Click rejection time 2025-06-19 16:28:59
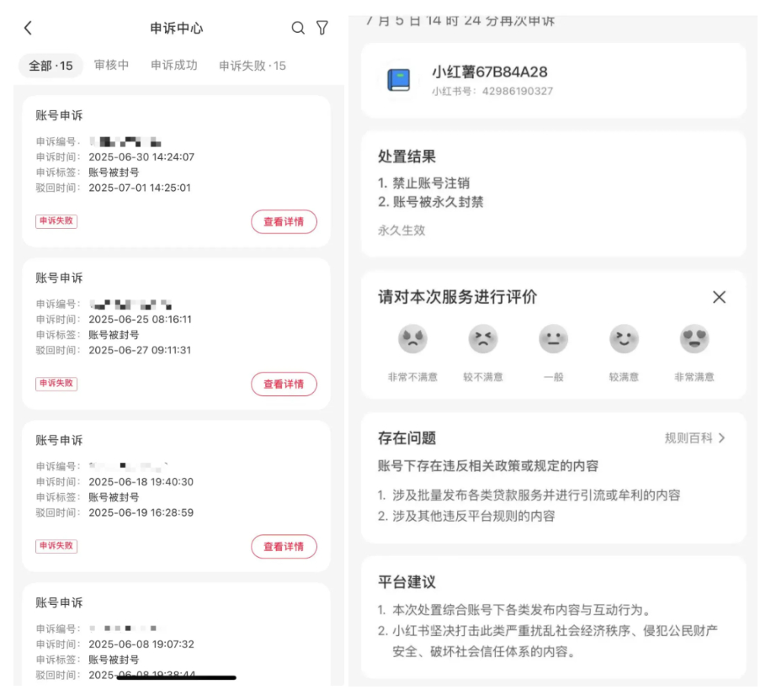 tap(141, 512)
